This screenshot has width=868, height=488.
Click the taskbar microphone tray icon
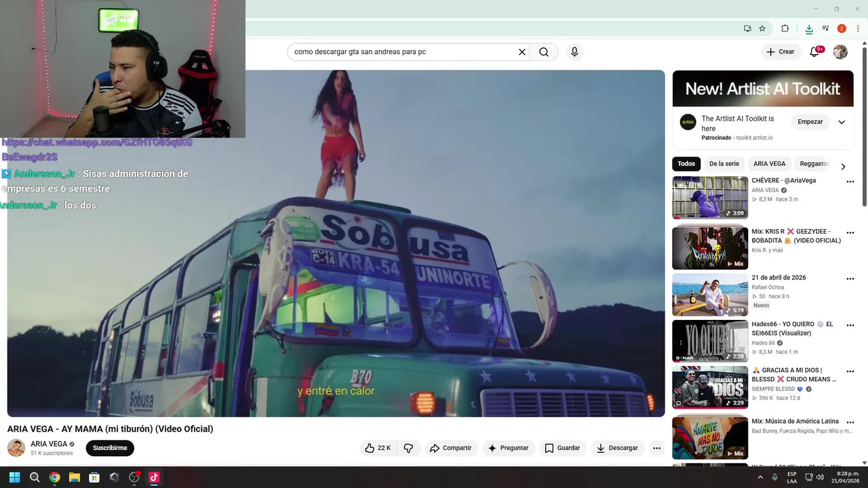click(775, 477)
